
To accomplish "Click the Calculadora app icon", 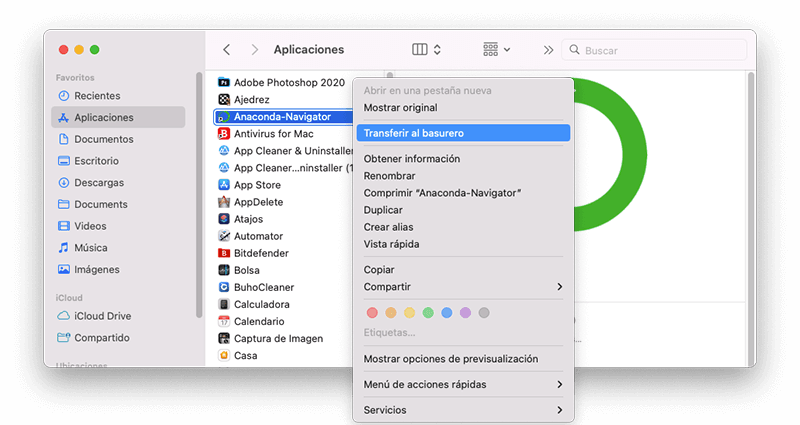I will [x=223, y=304].
